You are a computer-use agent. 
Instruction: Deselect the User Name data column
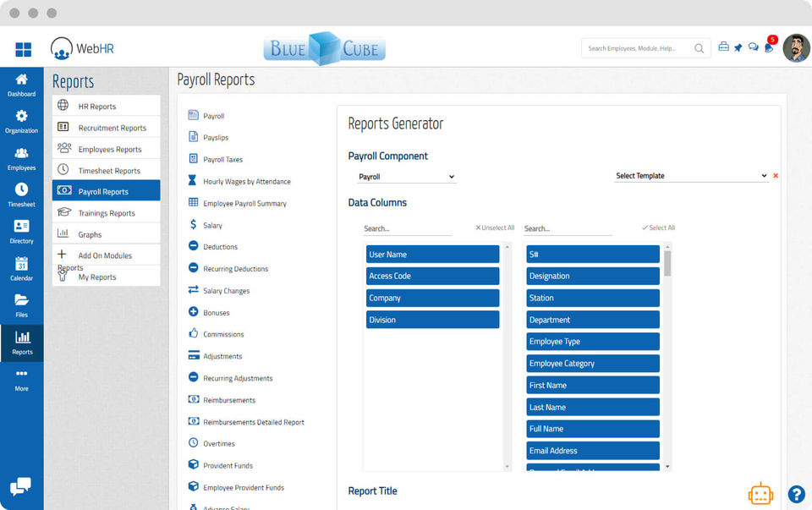(x=432, y=255)
